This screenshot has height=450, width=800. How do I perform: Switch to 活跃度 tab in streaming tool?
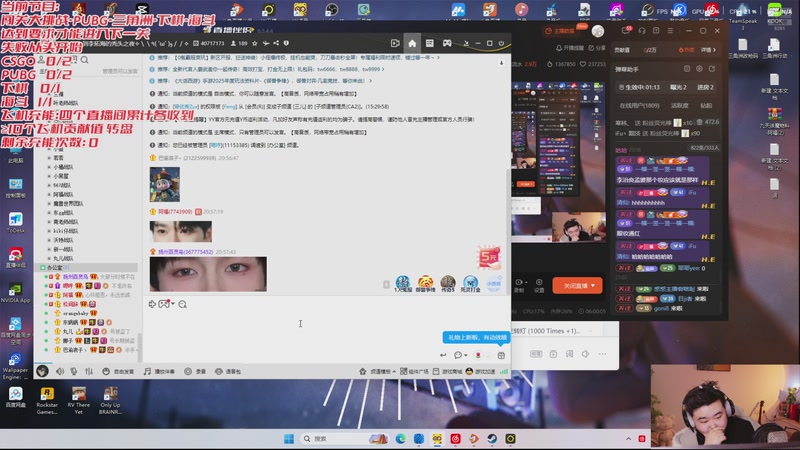tap(679, 106)
